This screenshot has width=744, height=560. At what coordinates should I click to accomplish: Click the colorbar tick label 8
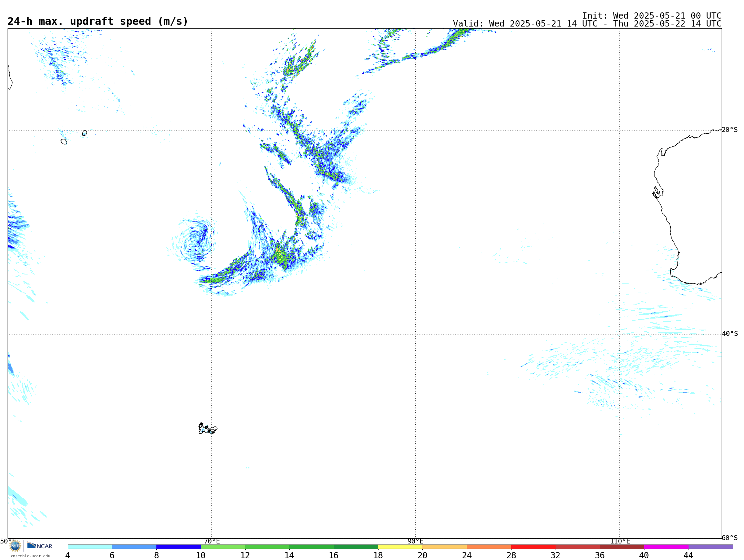point(156,556)
